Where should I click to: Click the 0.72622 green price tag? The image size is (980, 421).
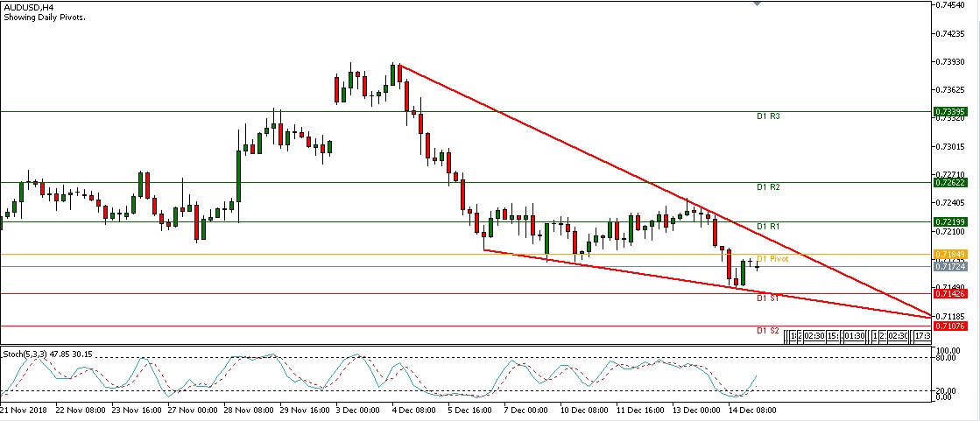pos(950,183)
